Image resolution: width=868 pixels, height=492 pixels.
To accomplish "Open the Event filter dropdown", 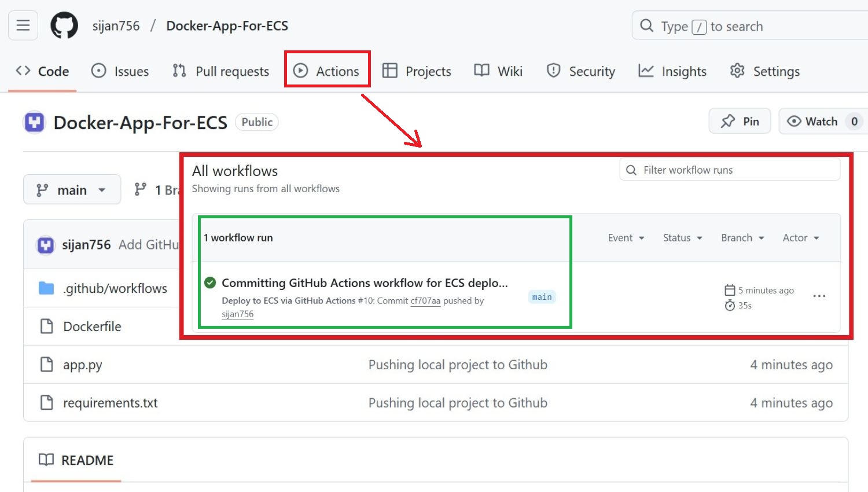I will (626, 237).
